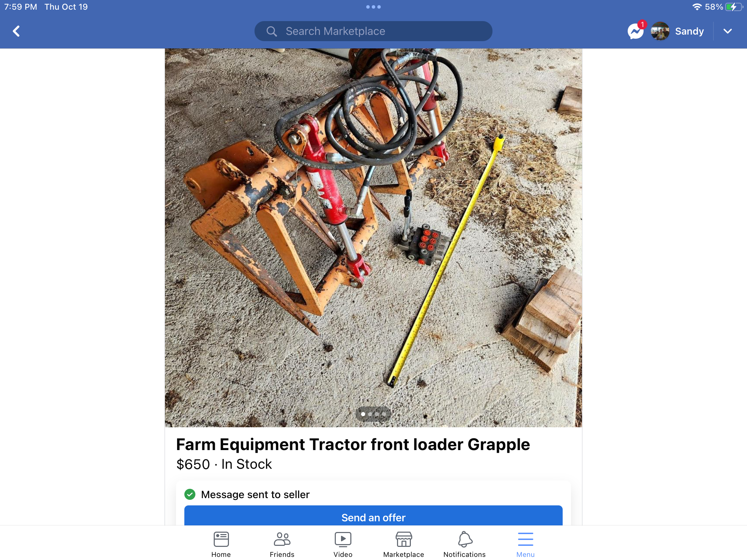Tap the back arrow icon
The width and height of the screenshot is (747, 560).
tap(16, 31)
